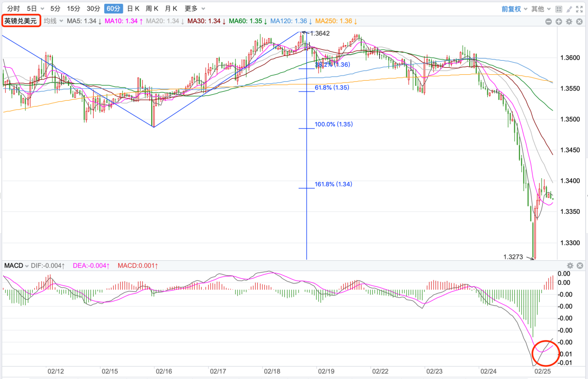Switch to the 分时 tab
Image resolution: width=588 pixels, height=379 pixels.
[x=13, y=9]
